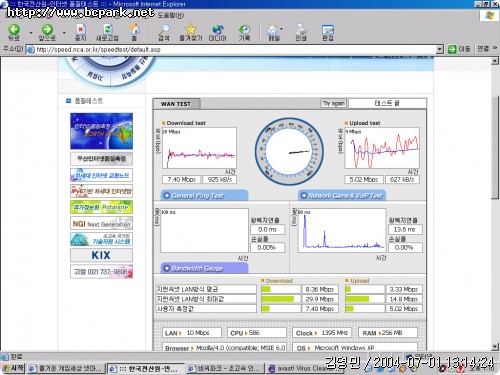Expand the address bar dropdown arrow
This screenshot has width=500, height=375.
click(440, 49)
